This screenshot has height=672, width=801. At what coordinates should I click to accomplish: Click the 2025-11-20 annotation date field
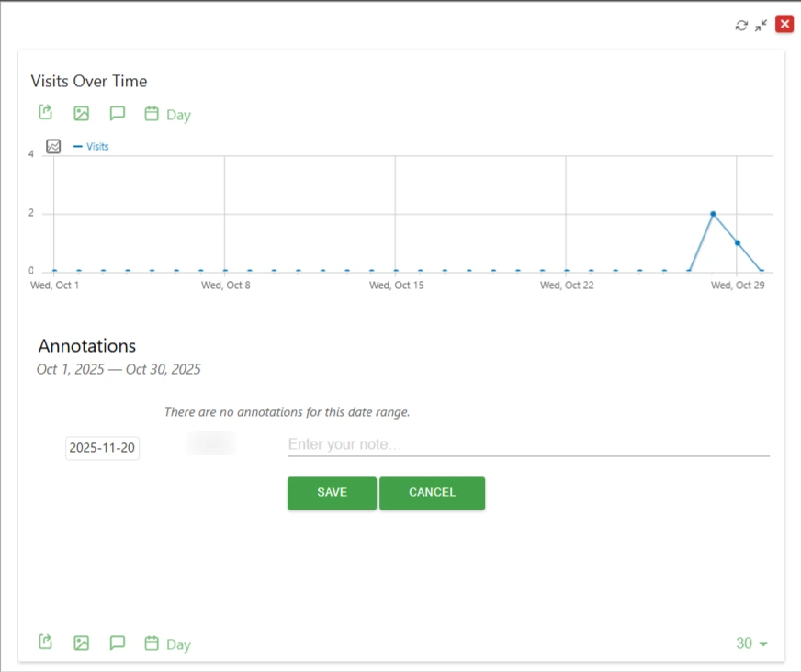[102, 448]
